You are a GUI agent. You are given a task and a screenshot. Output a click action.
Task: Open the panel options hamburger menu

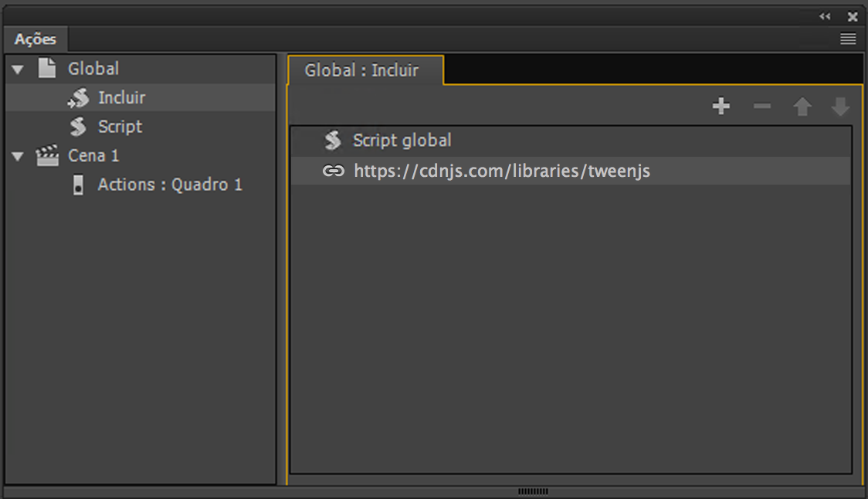(x=848, y=38)
